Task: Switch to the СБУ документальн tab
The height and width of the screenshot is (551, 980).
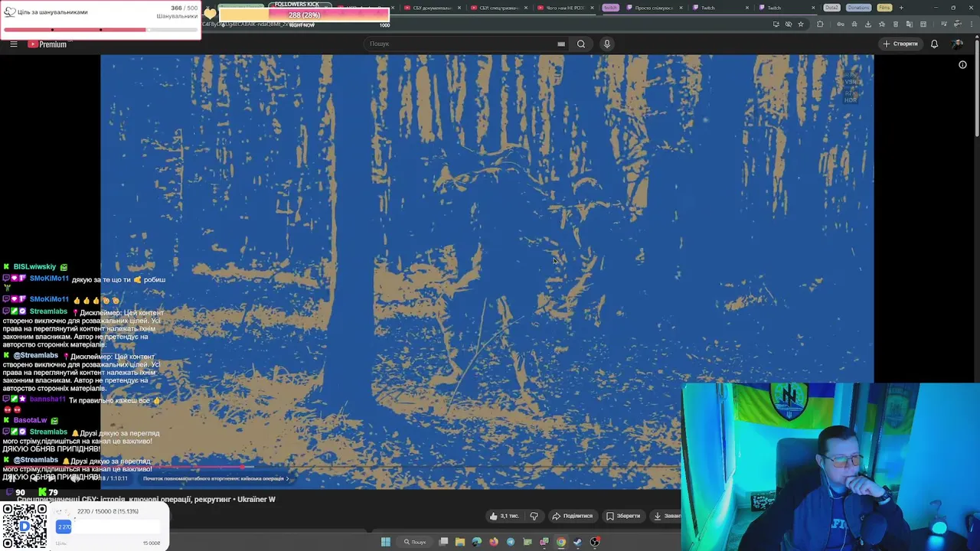Action: 433,8
